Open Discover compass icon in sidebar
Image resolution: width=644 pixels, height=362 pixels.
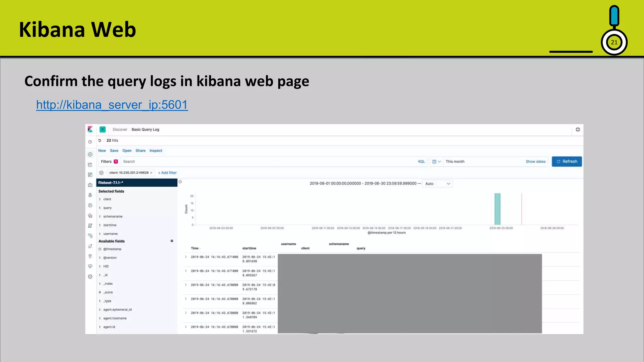tap(90, 154)
